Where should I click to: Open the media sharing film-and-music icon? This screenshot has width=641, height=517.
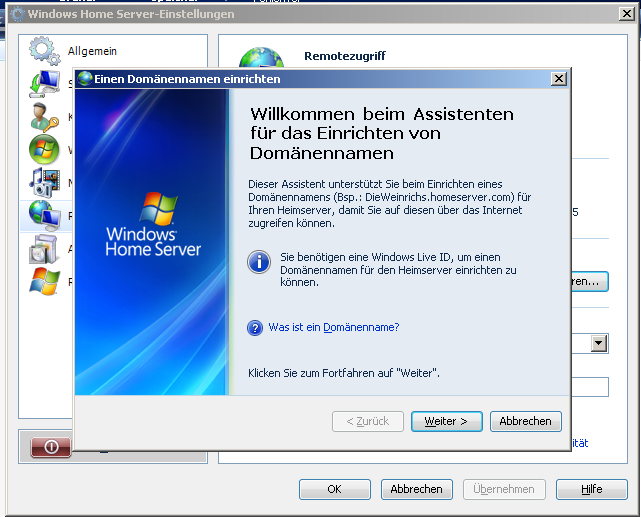(x=43, y=182)
